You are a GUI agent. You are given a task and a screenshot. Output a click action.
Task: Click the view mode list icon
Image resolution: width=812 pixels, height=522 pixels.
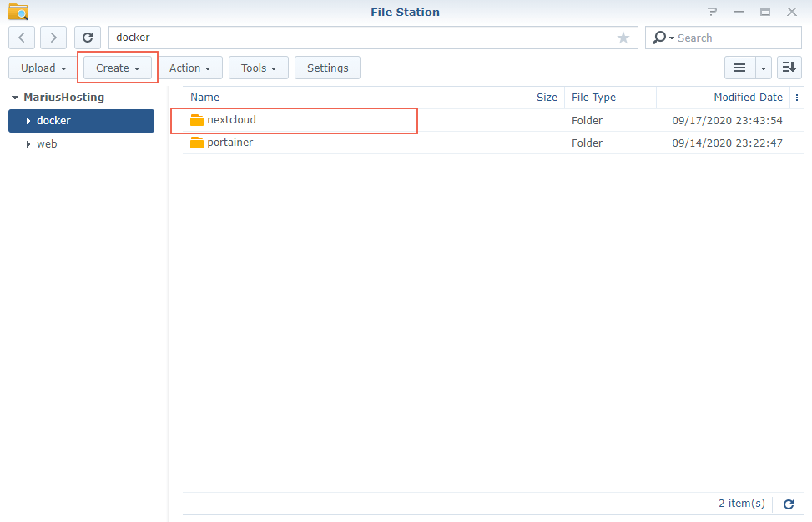739,68
